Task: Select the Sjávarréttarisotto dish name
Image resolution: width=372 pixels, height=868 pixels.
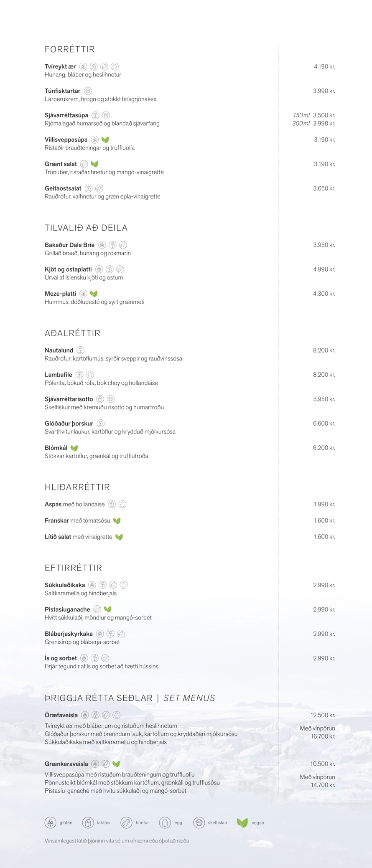Action: click(x=69, y=399)
